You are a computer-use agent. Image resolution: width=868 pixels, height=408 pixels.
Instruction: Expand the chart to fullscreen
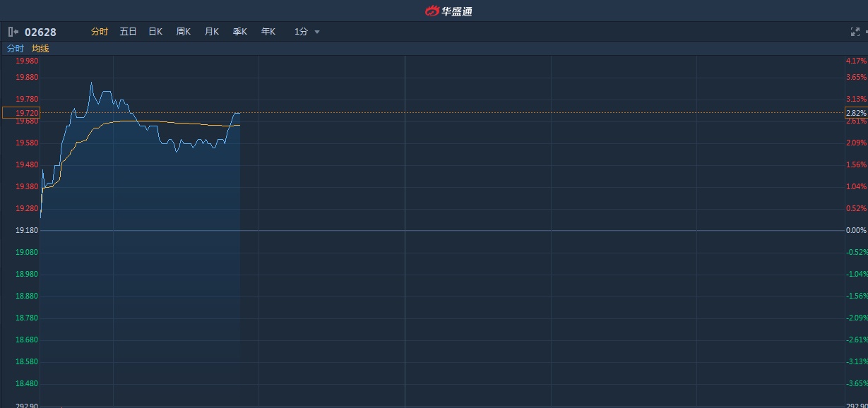click(x=855, y=32)
